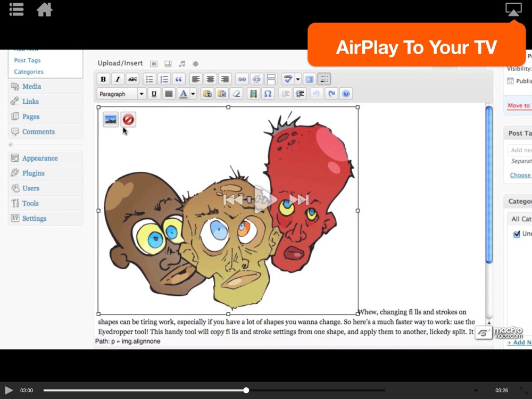Apply strikethrough ABC formatting
Viewport: 532px width, 399px height.
pyautogui.click(x=132, y=79)
